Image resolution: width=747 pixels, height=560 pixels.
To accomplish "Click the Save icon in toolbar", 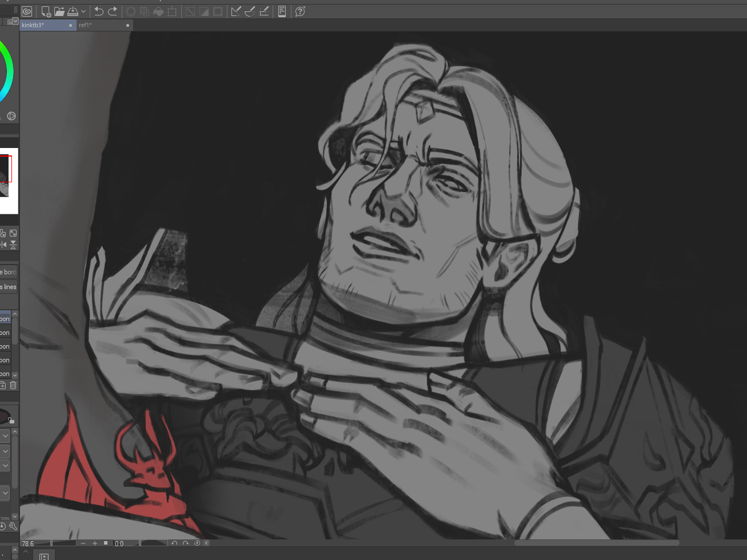I will coord(73,11).
